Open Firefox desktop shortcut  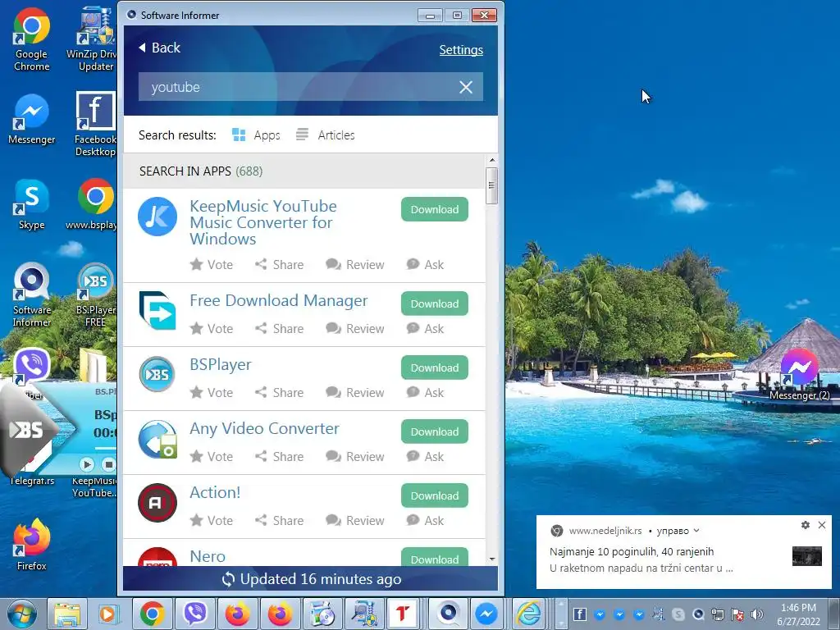pos(32,545)
